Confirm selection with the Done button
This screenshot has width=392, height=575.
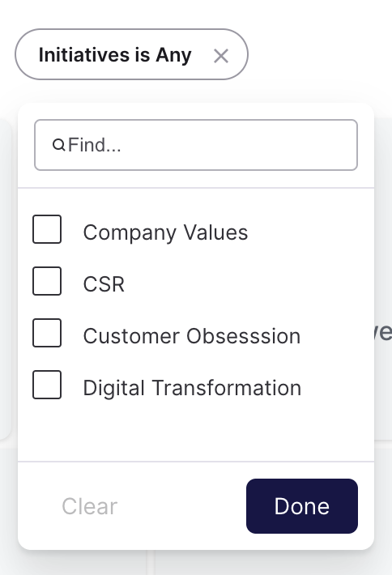(302, 506)
